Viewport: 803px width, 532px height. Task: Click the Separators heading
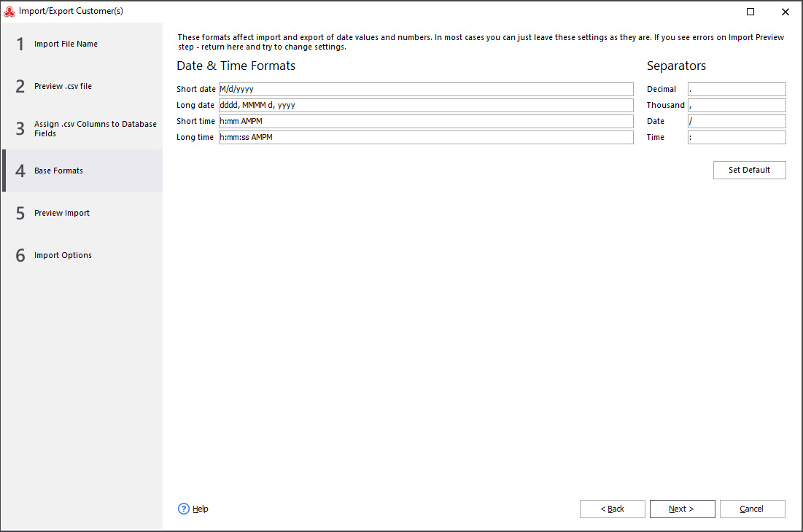676,66
